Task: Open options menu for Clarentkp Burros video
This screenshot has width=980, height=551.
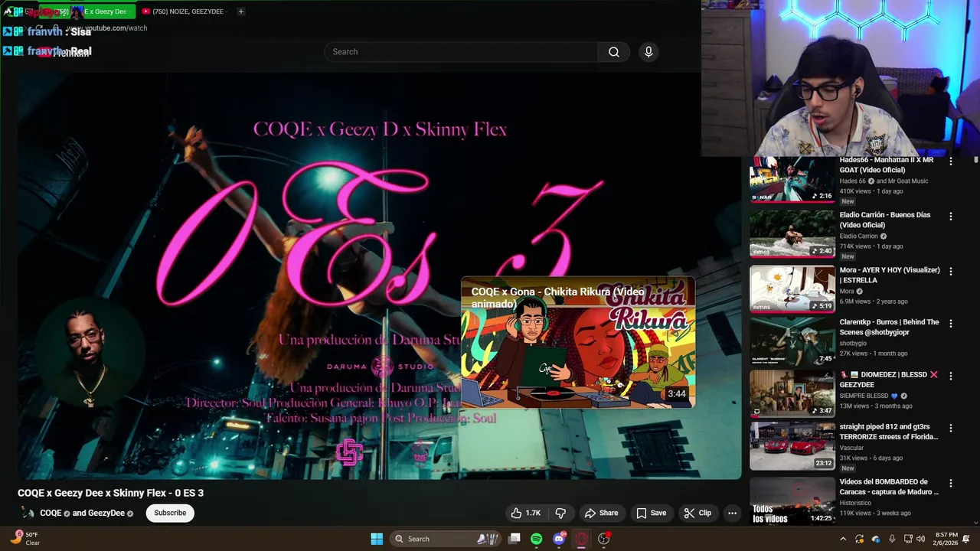Action: [951, 324]
